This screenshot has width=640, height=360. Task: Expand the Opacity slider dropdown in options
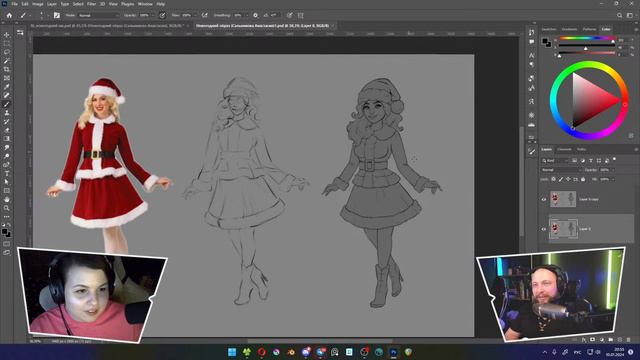(x=152, y=15)
